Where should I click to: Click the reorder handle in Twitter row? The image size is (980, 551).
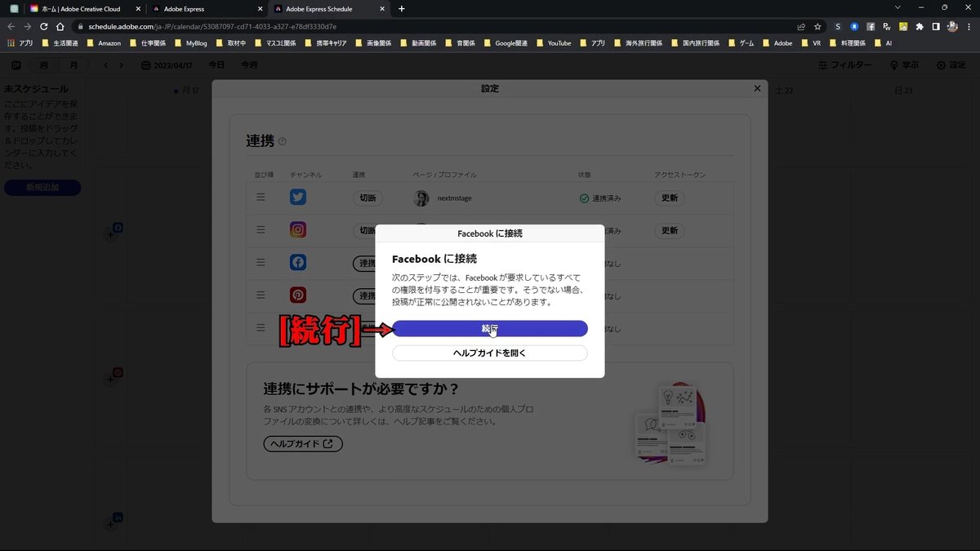point(261,198)
